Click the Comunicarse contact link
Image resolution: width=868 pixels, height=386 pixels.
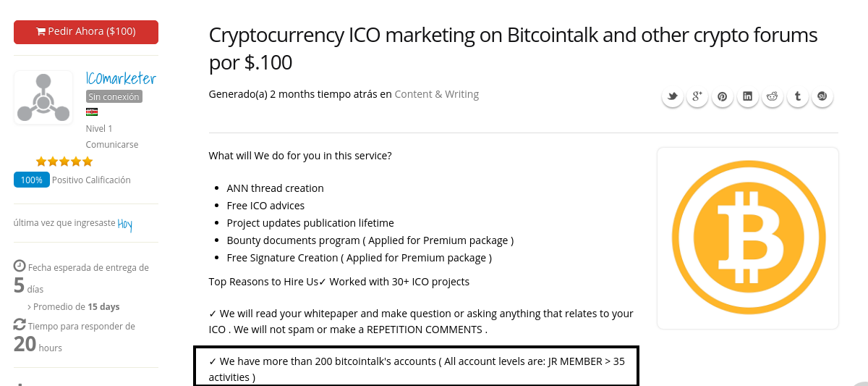[x=112, y=145]
